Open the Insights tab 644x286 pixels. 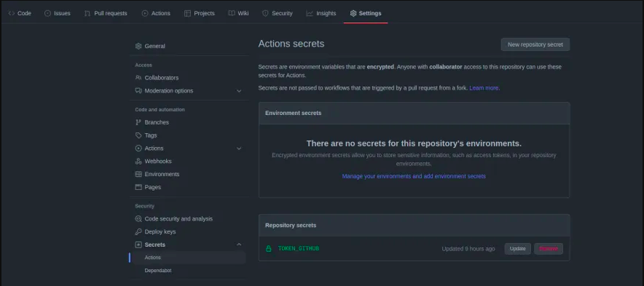click(x=321, y=13)
